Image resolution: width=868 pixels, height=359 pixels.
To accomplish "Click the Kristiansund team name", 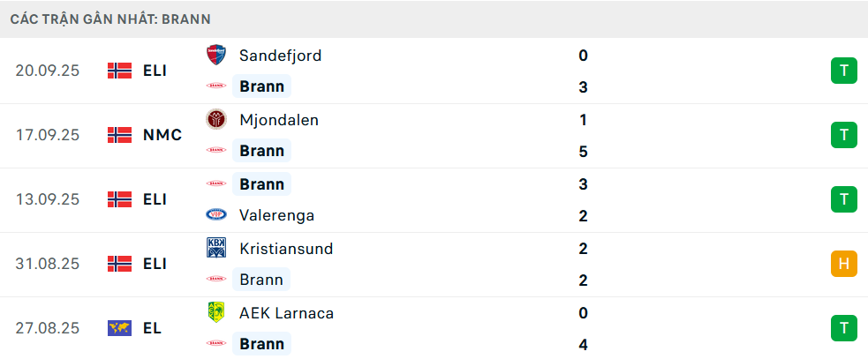I will point(286,248).
